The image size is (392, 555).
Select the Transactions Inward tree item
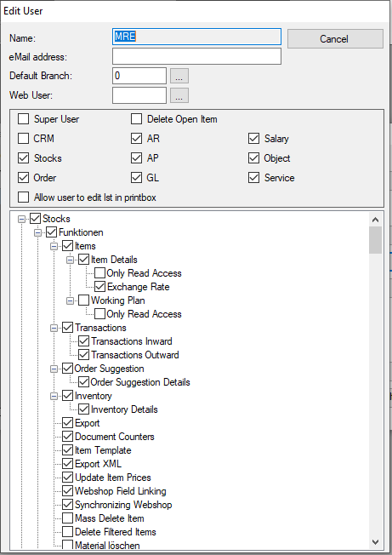pyautogui.click(x=132, y=341)
